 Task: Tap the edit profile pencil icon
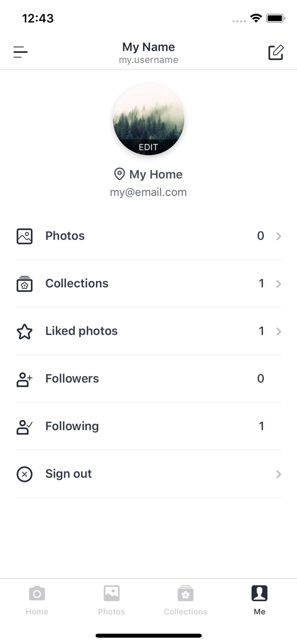276,52
